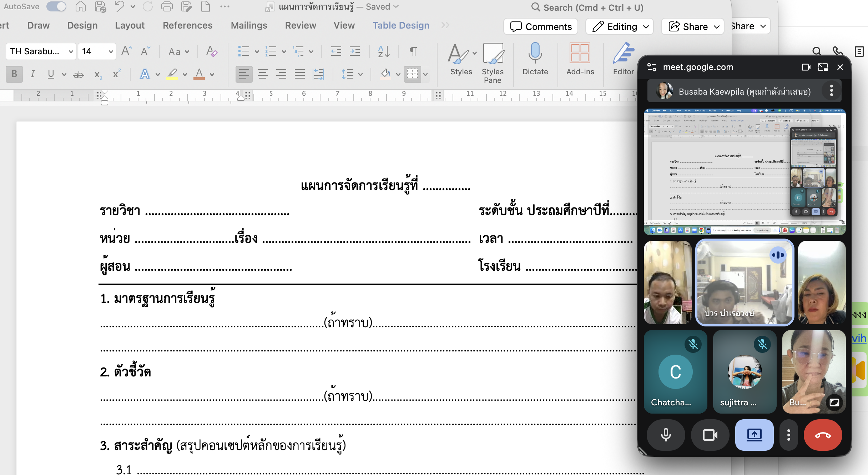The image size is (868, 475).
Task: Open more options in Meet controls
Action: [788, 435]
